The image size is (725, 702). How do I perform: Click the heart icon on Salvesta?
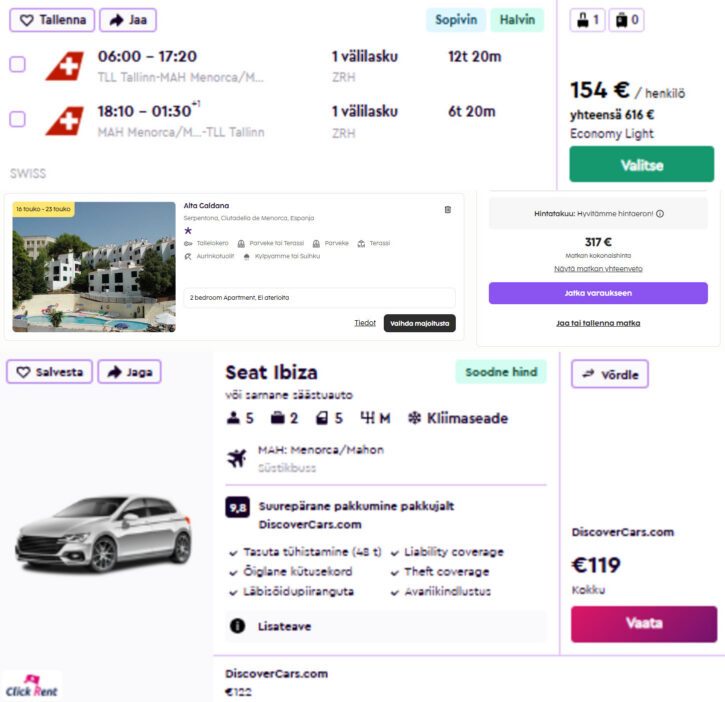click(22, 372)
